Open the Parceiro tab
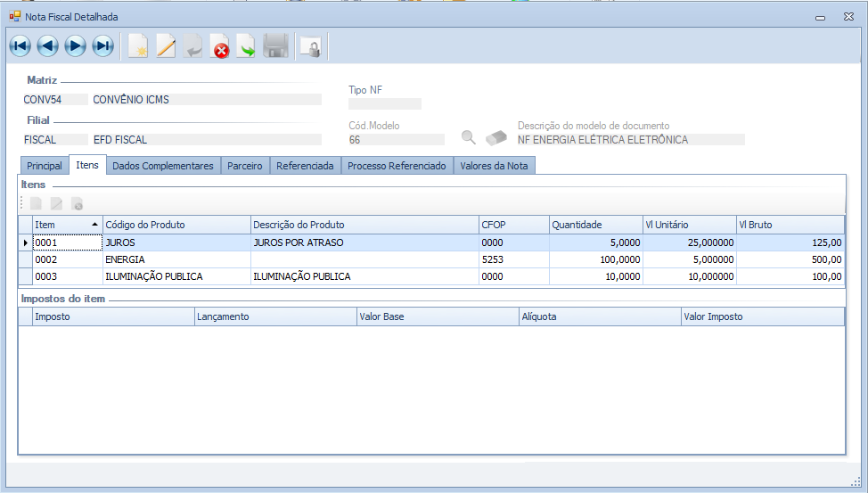 pyautogui.click(x=245, y=166)
